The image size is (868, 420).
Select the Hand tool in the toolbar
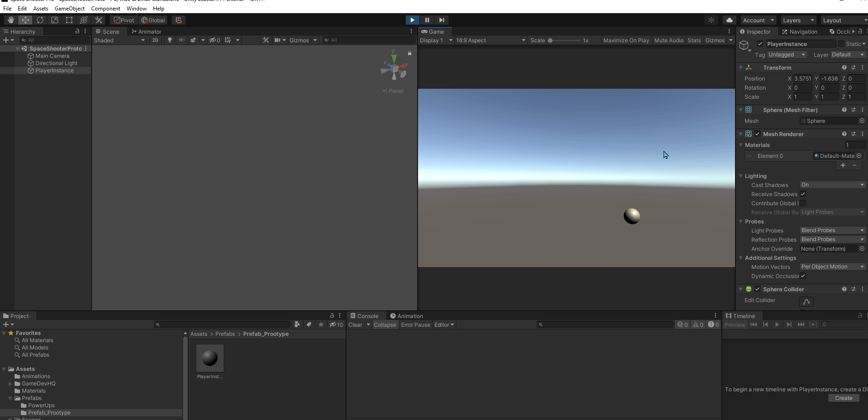[x=10, y=20]
